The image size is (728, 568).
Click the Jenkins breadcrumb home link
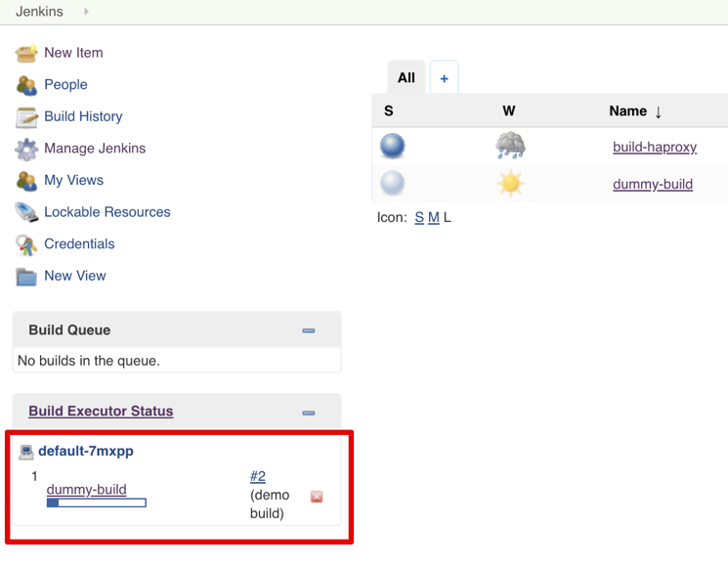pyautogui.click(x=39, y=11)
